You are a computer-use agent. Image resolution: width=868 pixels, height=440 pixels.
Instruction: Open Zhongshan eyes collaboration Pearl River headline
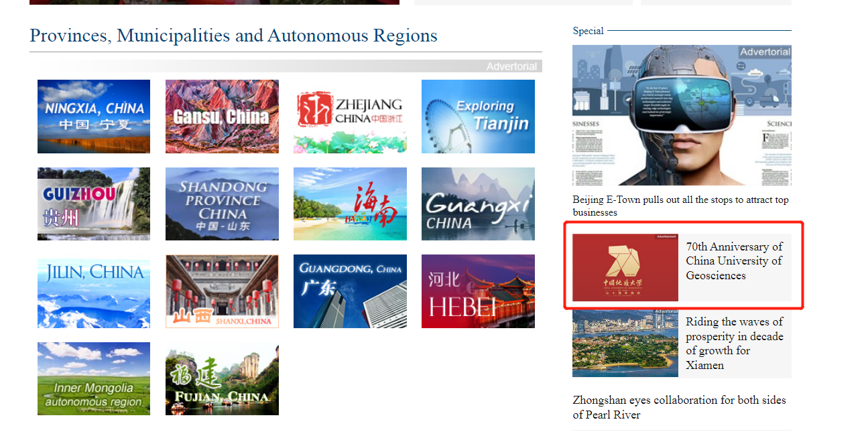click(679, 407)
